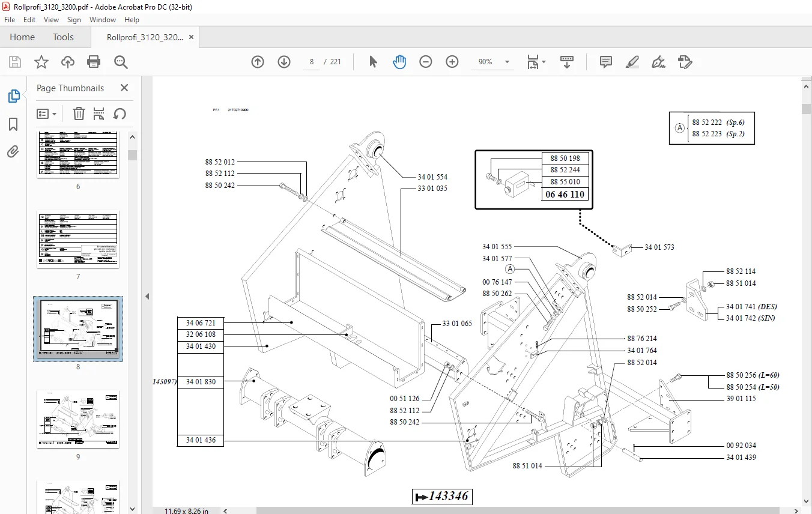Click part number 33 01 035
The height and width of the screenshot is (514, 812).
pos(432,189)
